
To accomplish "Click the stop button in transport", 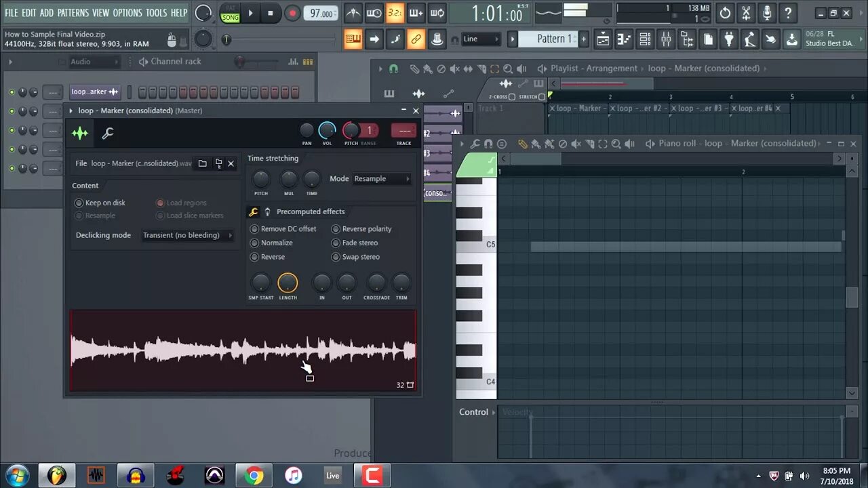I will (271, 13).
